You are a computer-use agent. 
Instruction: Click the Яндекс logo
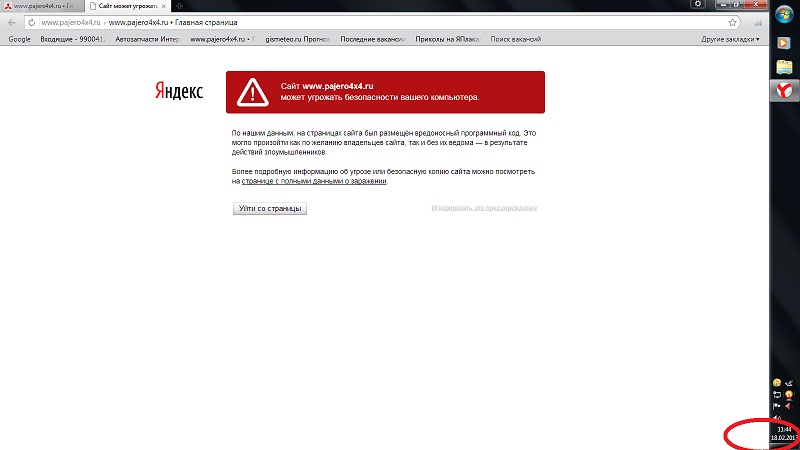pyautogui.click(x=179, y=91)
